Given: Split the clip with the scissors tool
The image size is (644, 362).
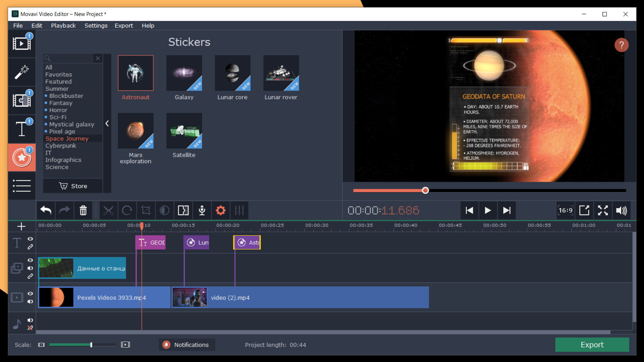Looking at the screenshot, I should (x=108, y=210).
